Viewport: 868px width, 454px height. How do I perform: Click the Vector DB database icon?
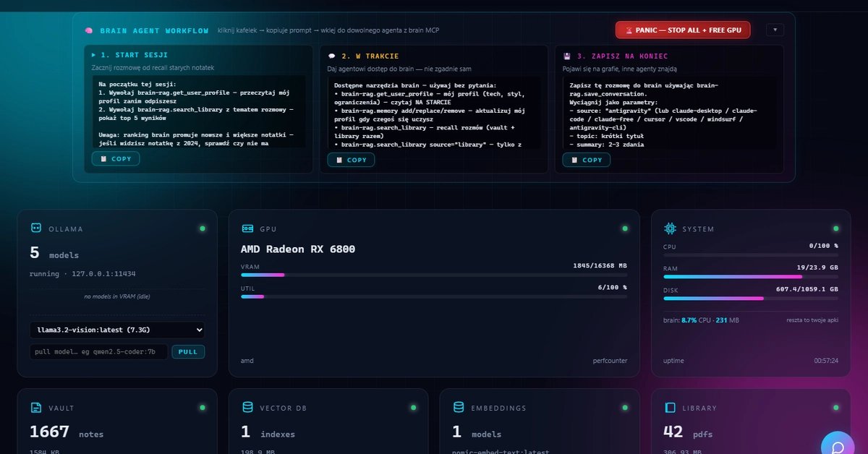point(247,408)
